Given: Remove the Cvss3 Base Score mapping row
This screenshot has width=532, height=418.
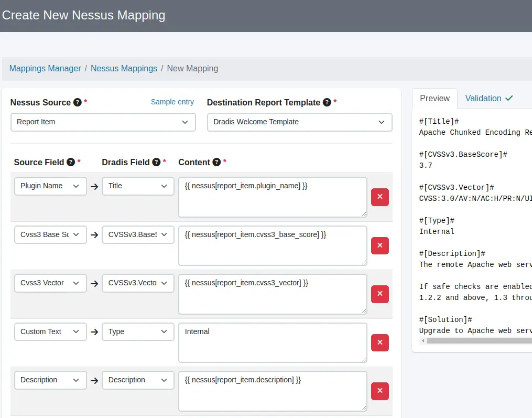Looking at the screenshot, I should [x=379, y=245].
